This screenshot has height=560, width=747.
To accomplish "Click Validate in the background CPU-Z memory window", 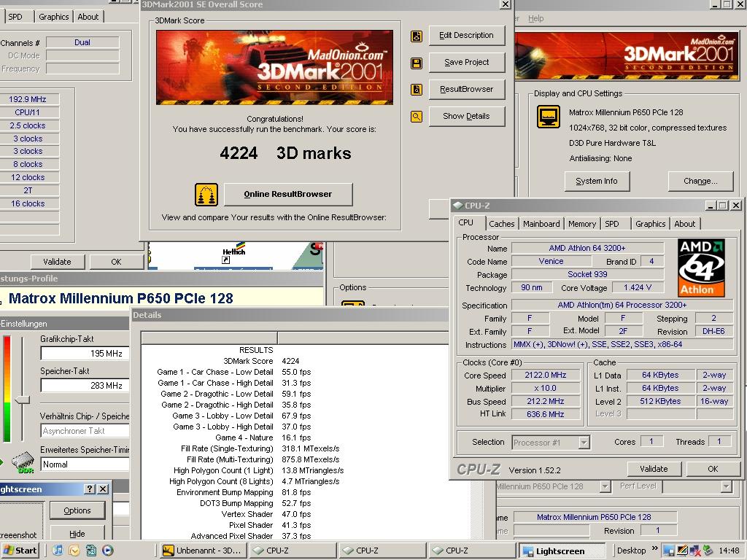I will pos(57,262).
